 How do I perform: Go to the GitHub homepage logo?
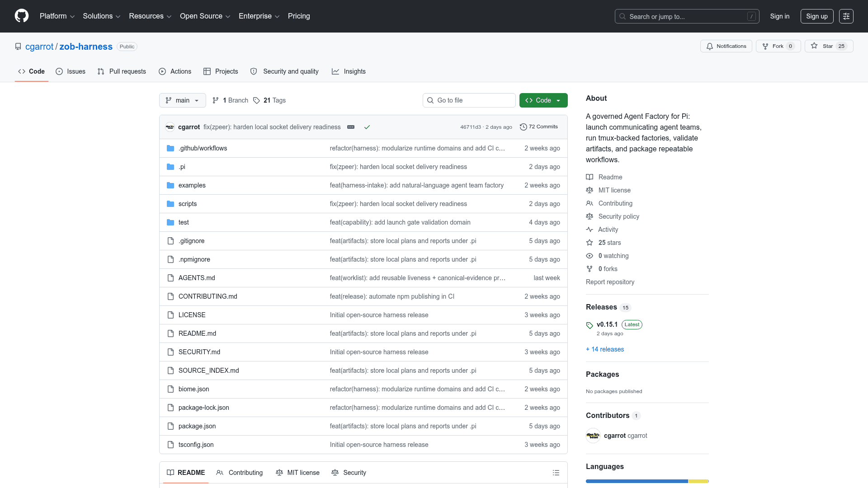(22, 16)
